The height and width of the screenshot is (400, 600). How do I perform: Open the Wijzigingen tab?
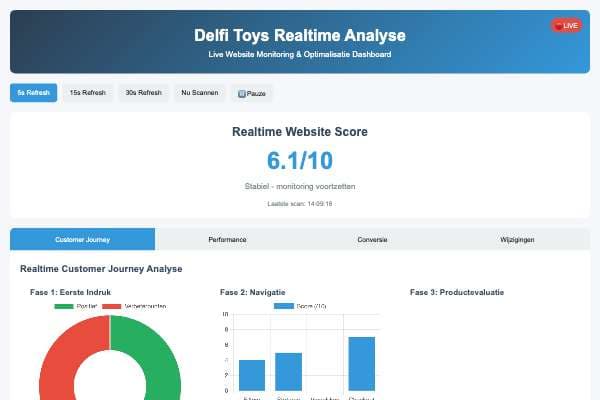(517, 240)
